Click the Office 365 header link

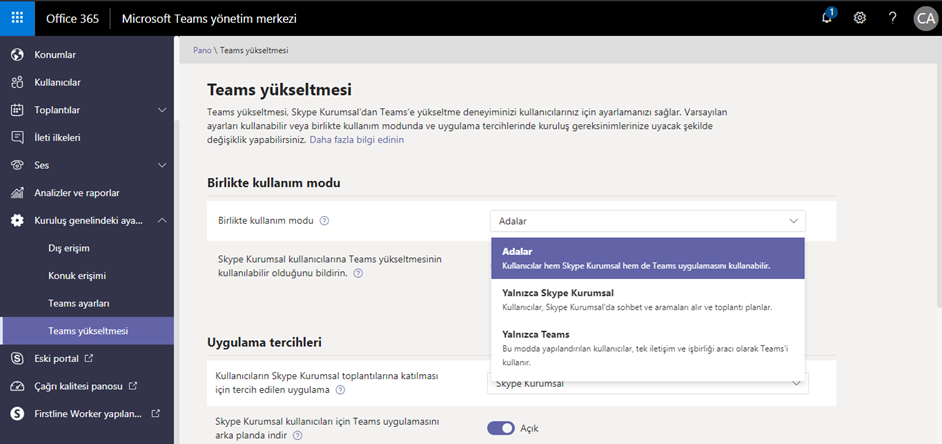click(x=73, y=19)
